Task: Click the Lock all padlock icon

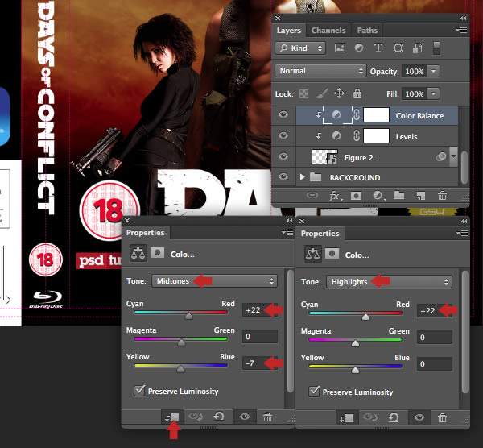Action: click(357, 93)
